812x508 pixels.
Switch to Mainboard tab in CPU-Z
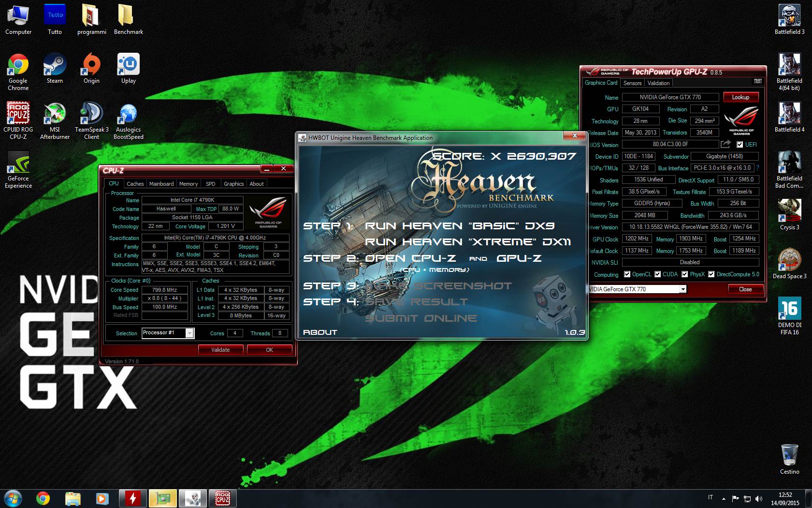[161, 184]
